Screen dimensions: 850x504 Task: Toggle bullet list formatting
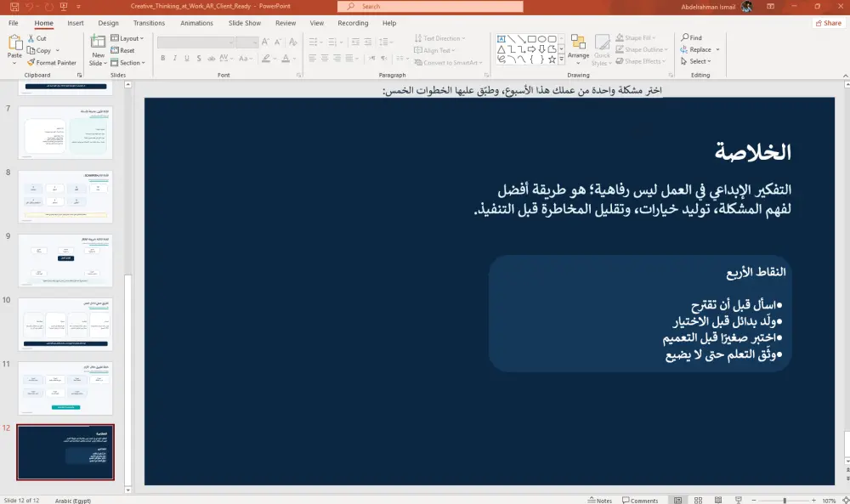313,42
